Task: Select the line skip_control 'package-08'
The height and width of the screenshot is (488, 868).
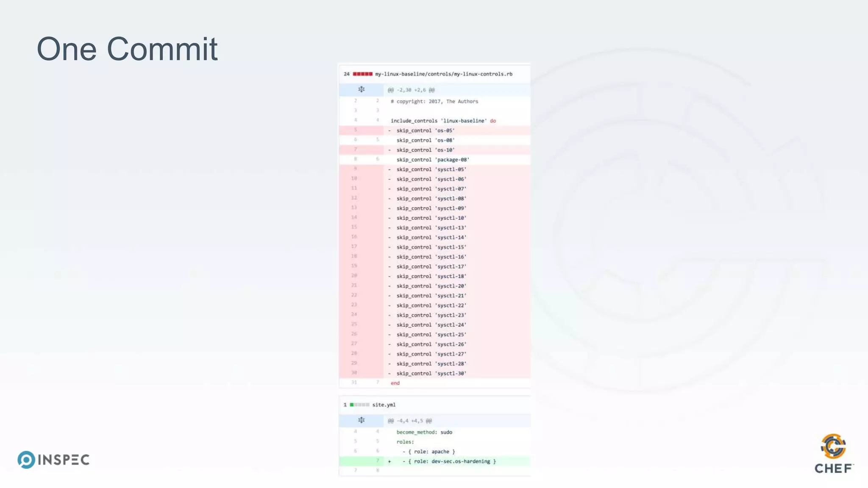Action: (x=434, y=160)
